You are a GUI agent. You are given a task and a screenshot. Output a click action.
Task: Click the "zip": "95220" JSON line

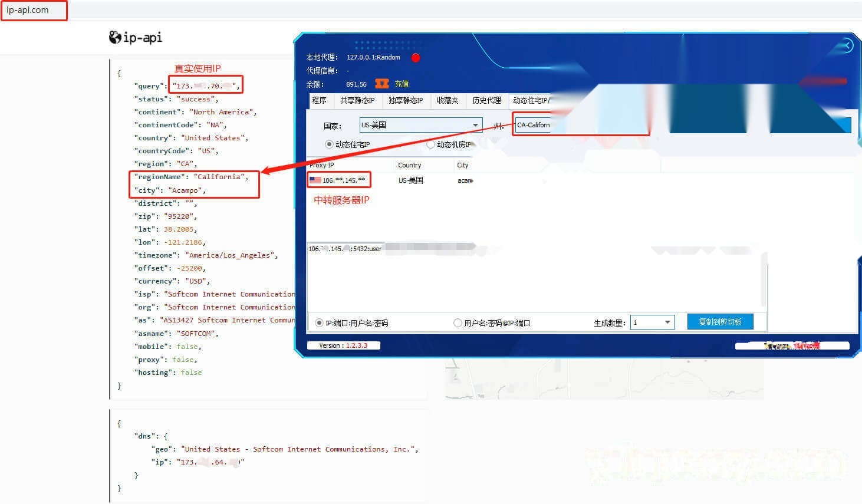[166, 216]
